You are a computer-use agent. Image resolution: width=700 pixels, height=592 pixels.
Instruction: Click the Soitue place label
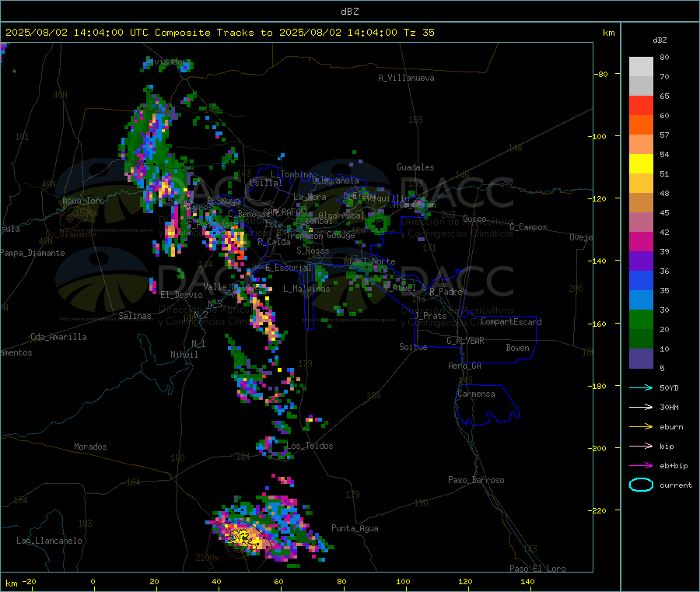coord(413,347)
